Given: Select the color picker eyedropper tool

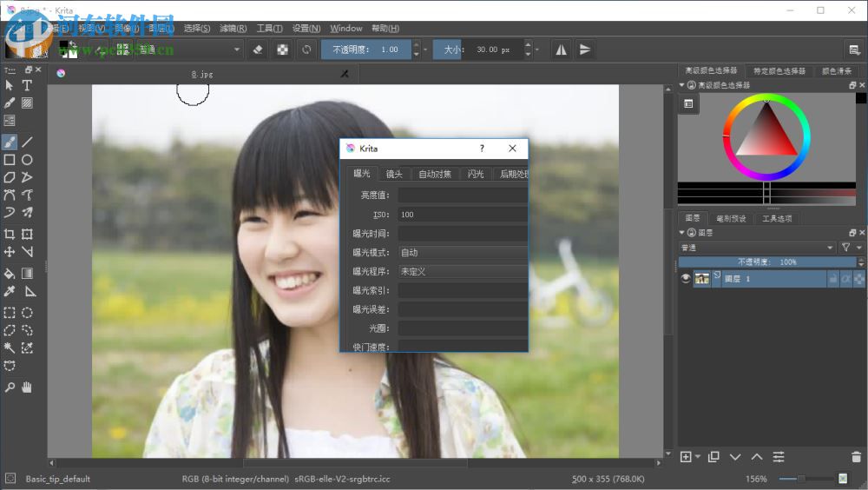Looking at the screenshot, I should point(10,291).
